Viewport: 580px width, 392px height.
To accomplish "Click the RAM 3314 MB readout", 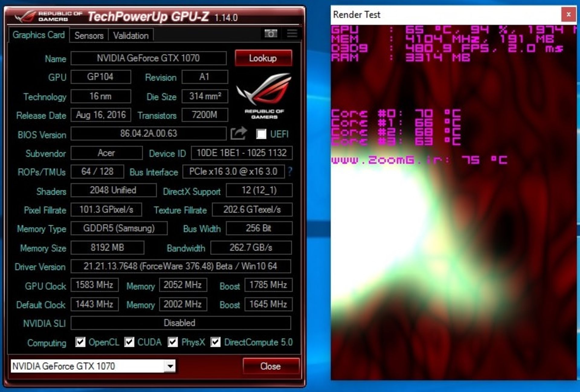I will point(401,57).
